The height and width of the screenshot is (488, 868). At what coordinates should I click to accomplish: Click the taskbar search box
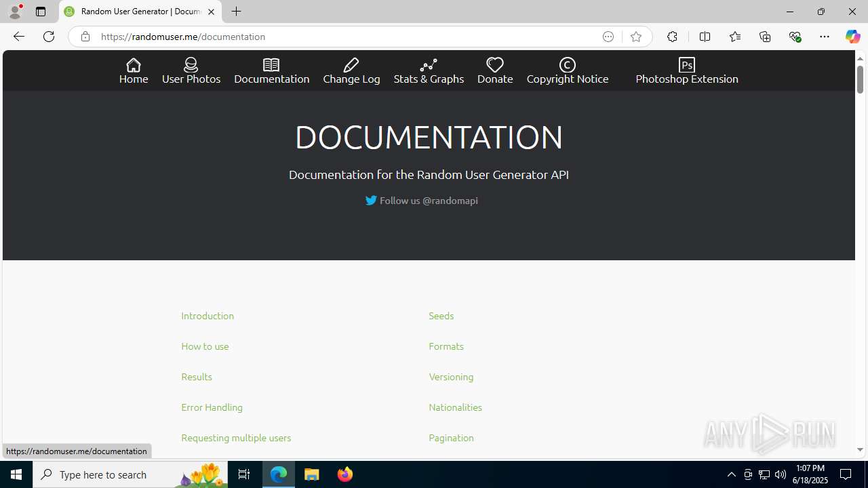tap(130, 474)
